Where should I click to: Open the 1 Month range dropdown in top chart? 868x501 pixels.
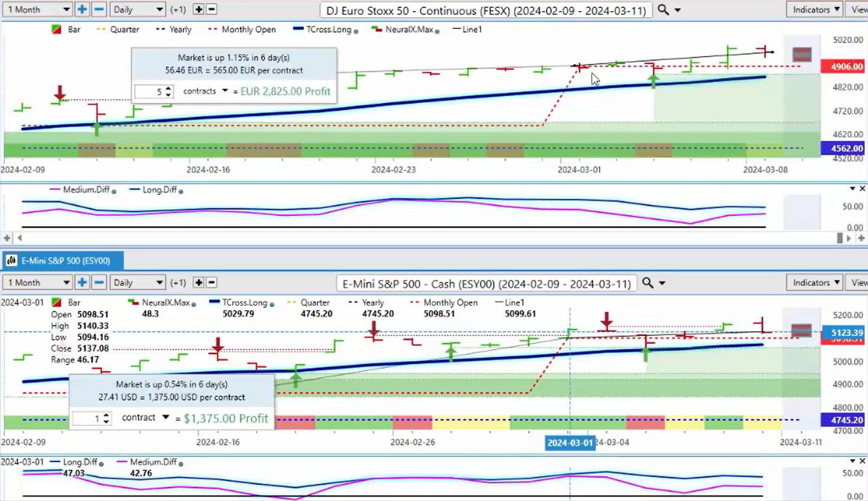click(x=38, y=10)
